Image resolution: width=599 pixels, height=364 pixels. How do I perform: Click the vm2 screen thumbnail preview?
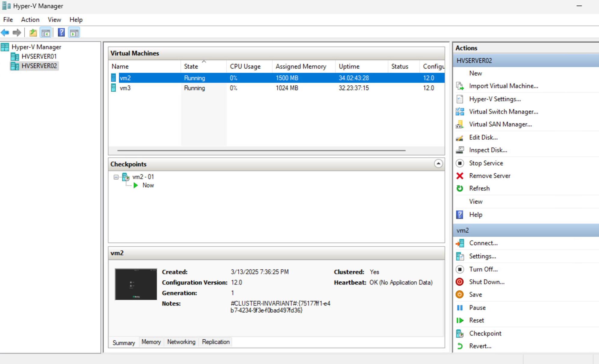136,284
